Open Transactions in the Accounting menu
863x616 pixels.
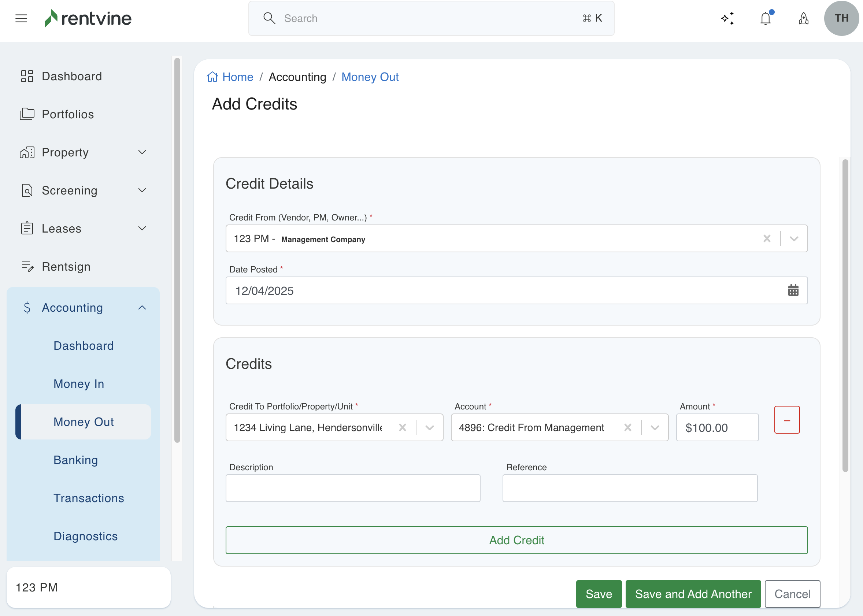[x=89, y=498]
